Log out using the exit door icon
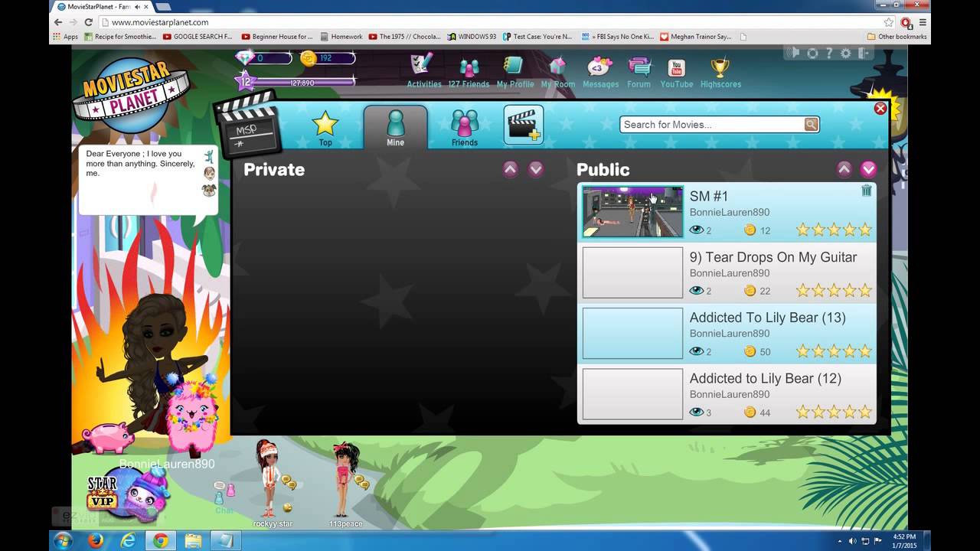The width and height of the screenshot is (980, 551). [x=864, y=53]
